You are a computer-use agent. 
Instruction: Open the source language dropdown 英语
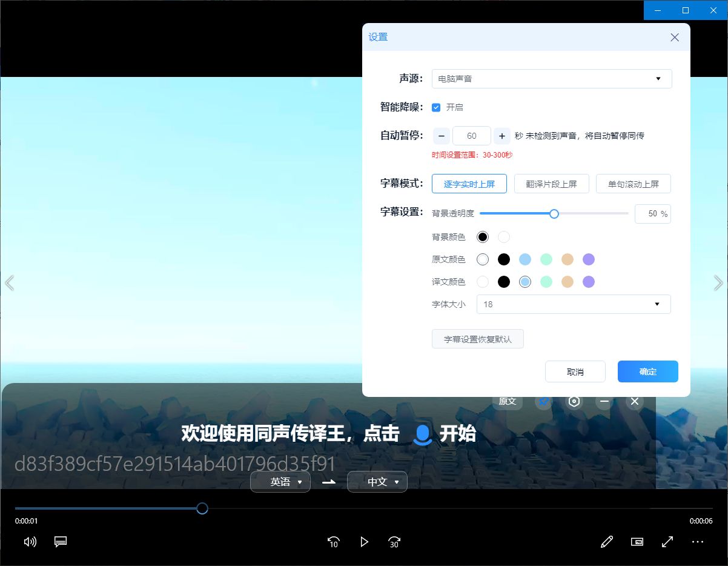point(280,482)
